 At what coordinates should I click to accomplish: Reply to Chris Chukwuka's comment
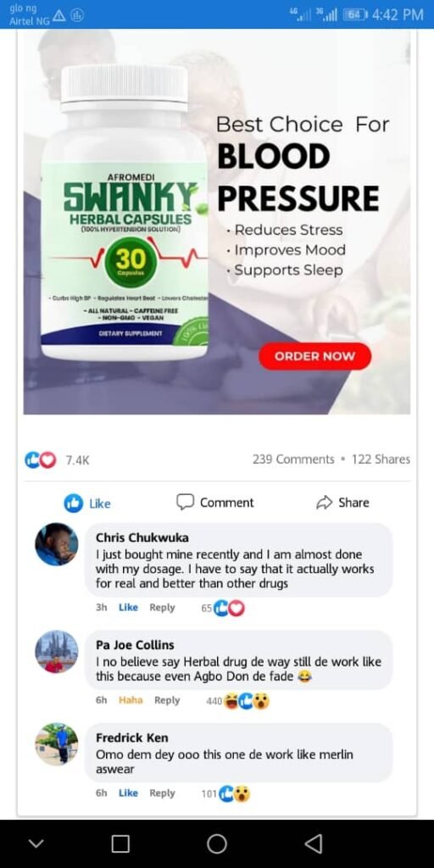pos(162,607)
